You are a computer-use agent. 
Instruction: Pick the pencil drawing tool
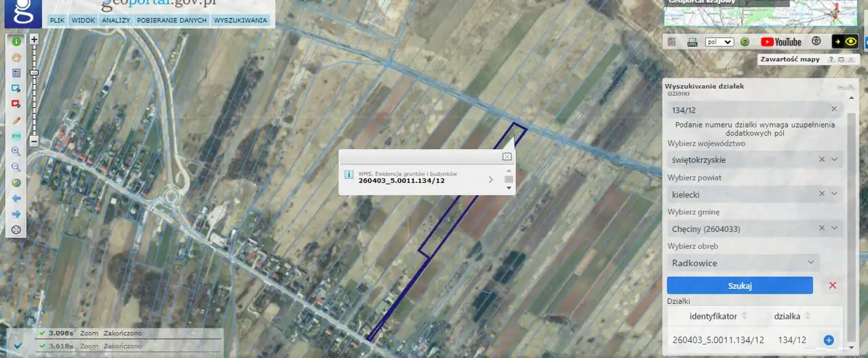click(16, 120)
